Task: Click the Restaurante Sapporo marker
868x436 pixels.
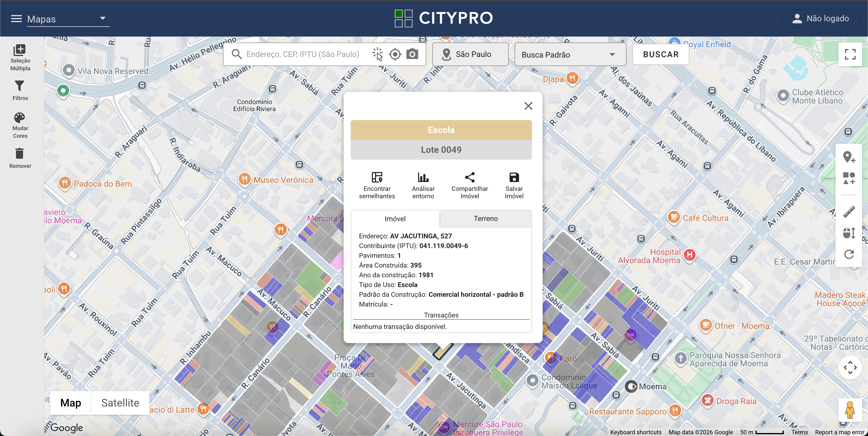Action: (x=675, y=410)
